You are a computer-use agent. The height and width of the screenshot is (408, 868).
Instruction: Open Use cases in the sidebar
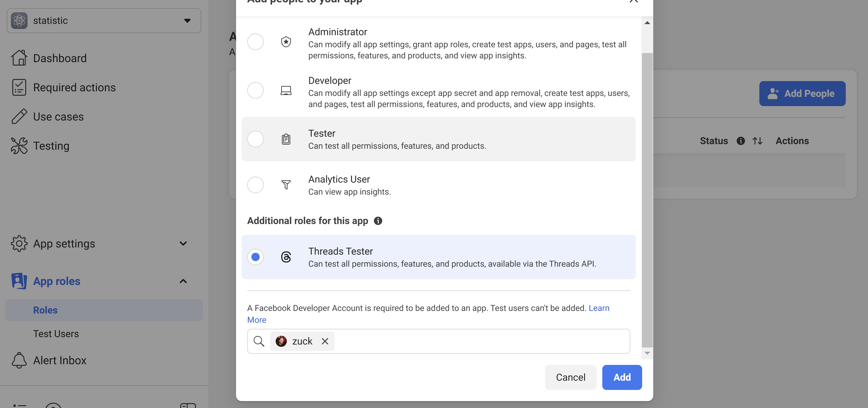(58, 117)
